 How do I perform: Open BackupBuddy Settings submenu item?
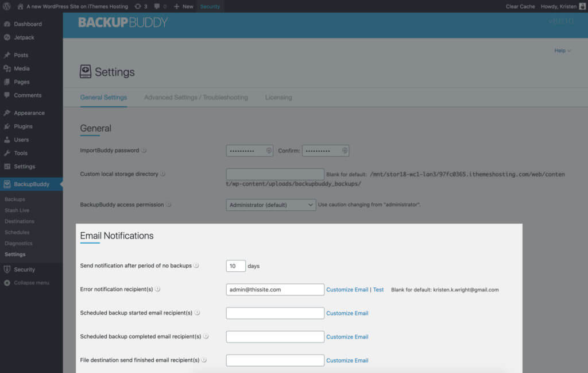tap(15, 255)
